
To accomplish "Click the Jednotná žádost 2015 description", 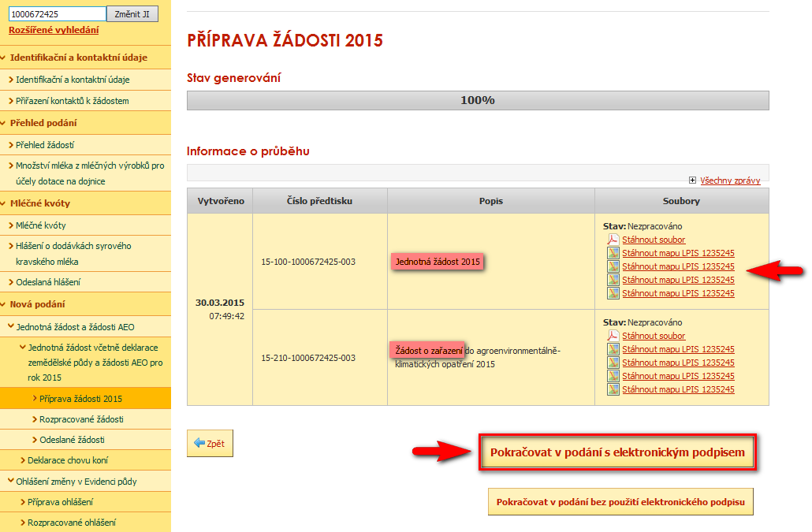I will click(438, 262).
